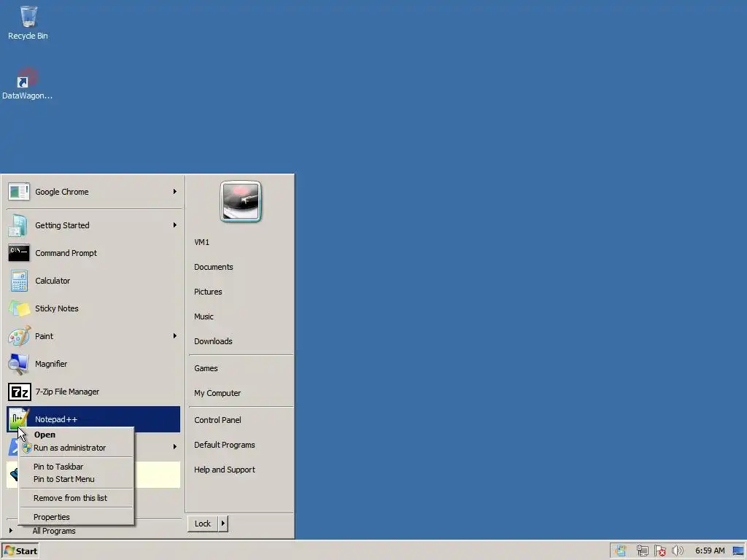This screenshot has height=560, width=747.
Task: Open Default Programs link
Action: 225,445
